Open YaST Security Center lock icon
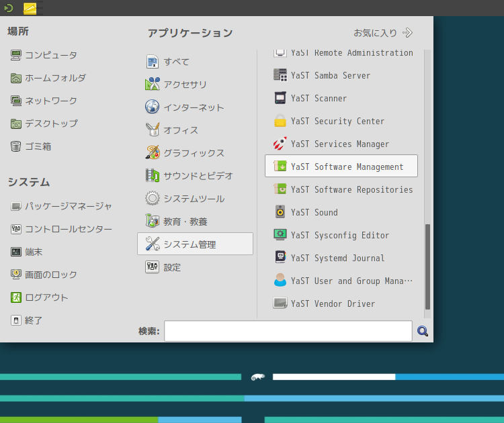Image resolution: width=504 pixels, height=423 pixels. coord(280,121)
